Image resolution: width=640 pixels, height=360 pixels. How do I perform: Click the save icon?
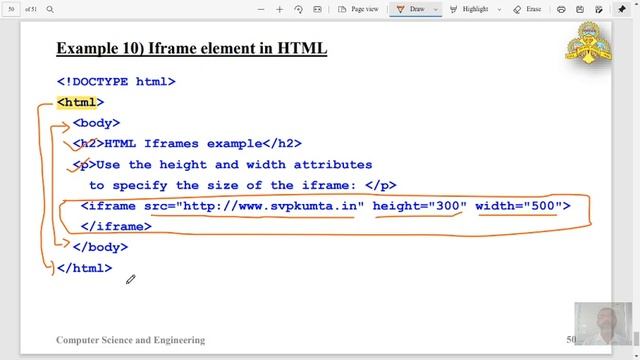580,9
